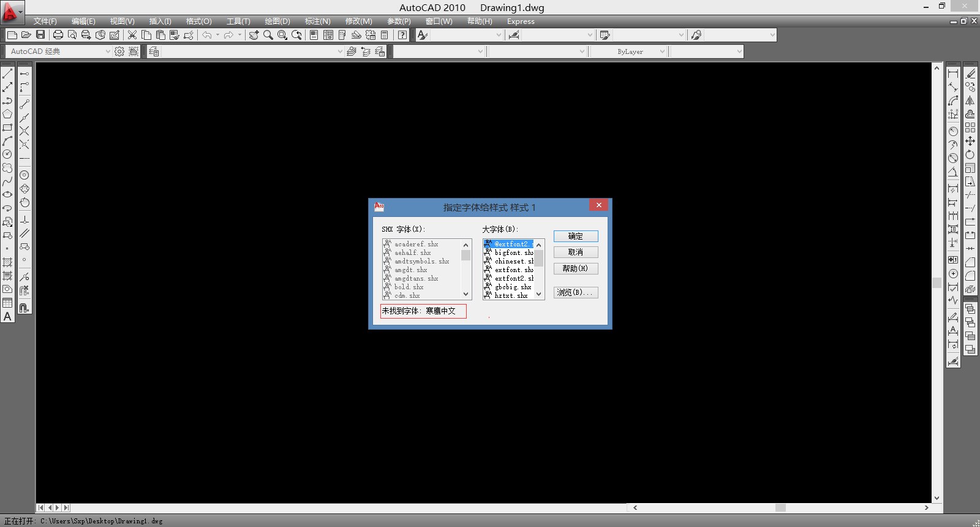Image resolution: width=980 pixels, height=527 pixels.
Task: Click the 帮助(H) dialog button
Action: [x=576, y=268]
